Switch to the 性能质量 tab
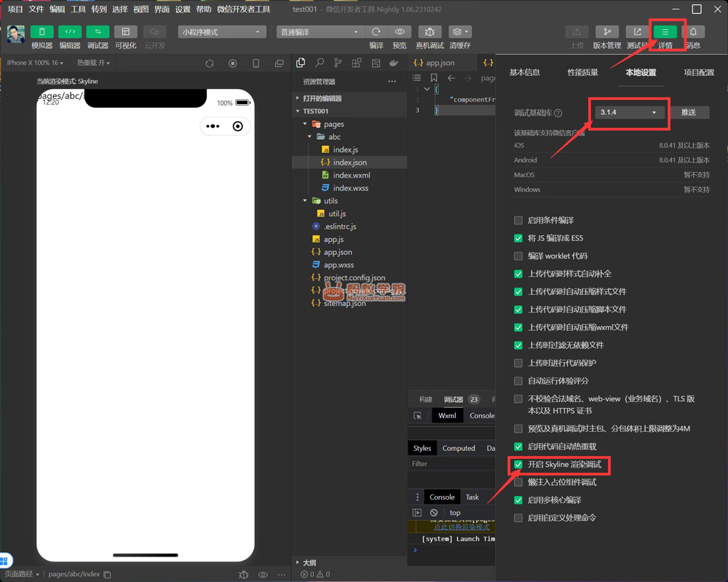The width and height of the screenshot is (728, 582). 582,72
